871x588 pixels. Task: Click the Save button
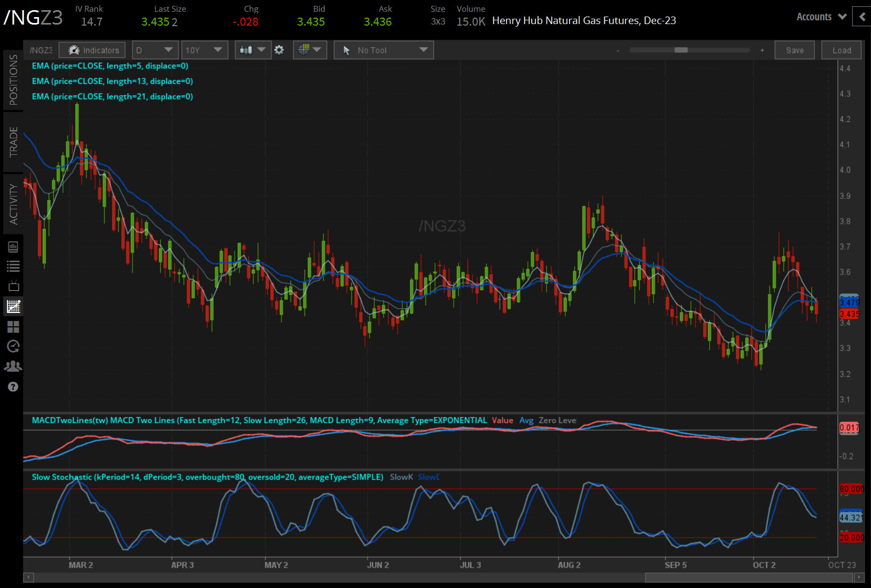(x=794, y=50)
